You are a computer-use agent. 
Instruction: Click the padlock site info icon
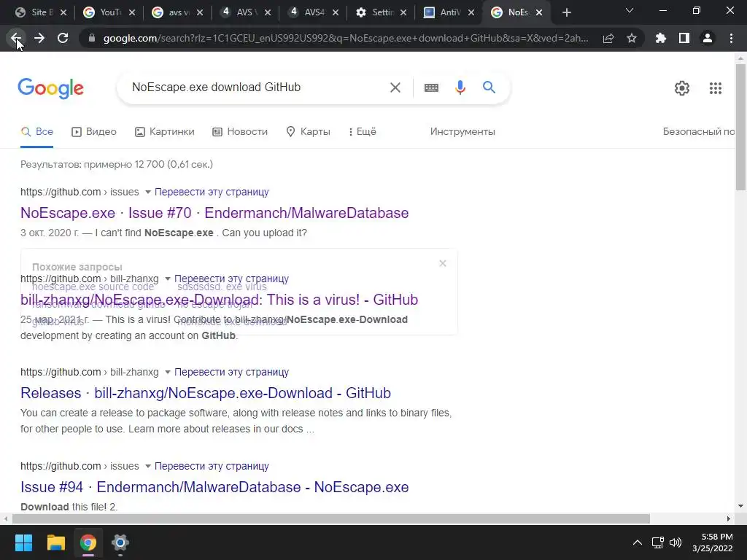92,38
